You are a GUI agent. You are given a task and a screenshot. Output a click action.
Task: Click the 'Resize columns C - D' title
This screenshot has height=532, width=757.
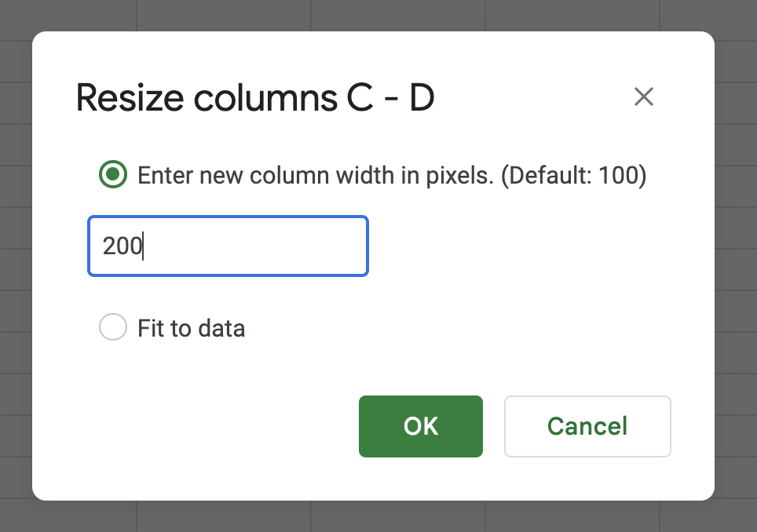[x=255, y=98]
